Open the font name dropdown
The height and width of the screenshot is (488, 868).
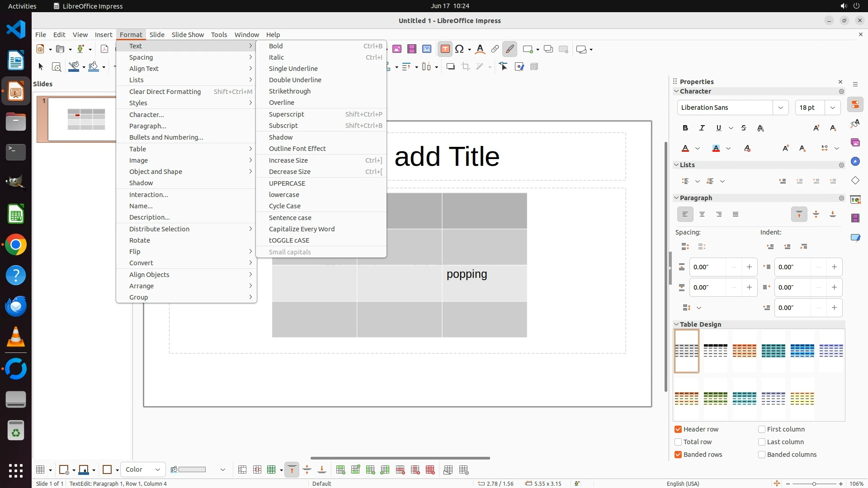(780, 108)
